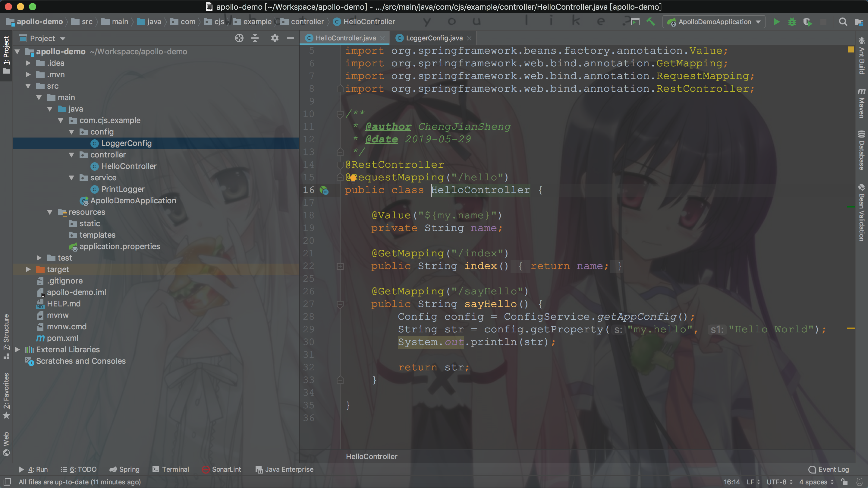Open ApolloDemoApplication run configuration dropdown
Image resolution: width=868 pixels, height=488 pixels.
pyautogui.click(x=714, y=22)
